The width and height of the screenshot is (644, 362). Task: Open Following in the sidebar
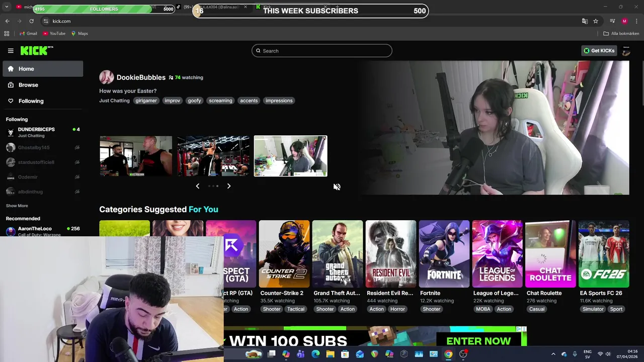pos(43,101)
